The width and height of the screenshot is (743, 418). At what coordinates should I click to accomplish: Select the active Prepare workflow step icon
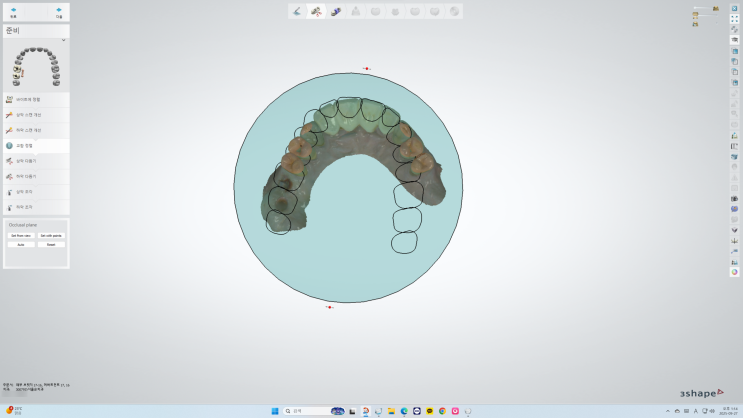tap(316, 11)
